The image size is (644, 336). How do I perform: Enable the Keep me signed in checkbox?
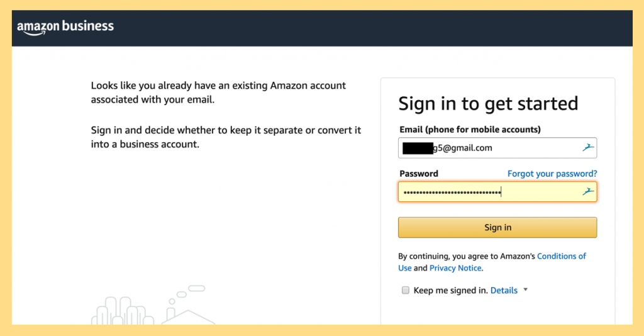click(406, 290)
